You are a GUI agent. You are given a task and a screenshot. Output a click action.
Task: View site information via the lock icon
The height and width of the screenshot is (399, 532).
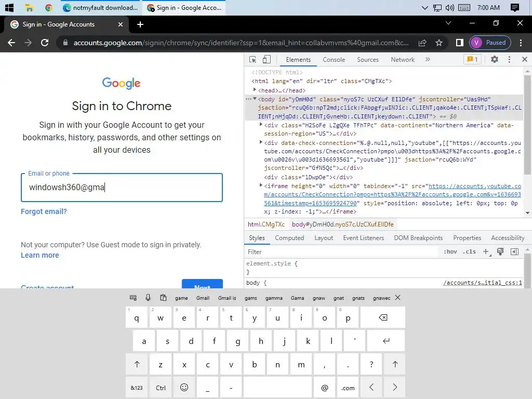(x=65, y=43)
